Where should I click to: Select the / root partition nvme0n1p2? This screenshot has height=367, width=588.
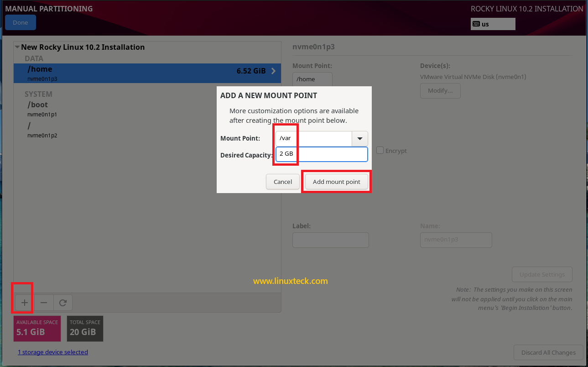[x=147, y=130]
